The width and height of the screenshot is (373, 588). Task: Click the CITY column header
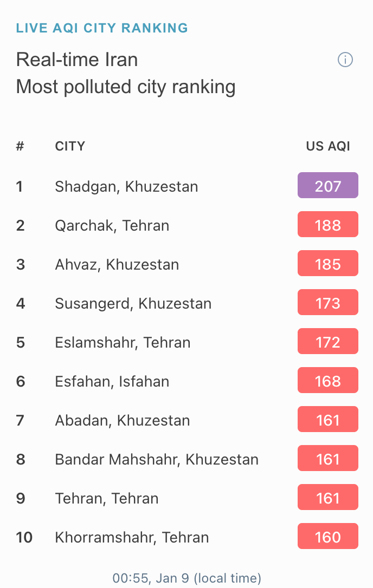[x=70, y=146]
